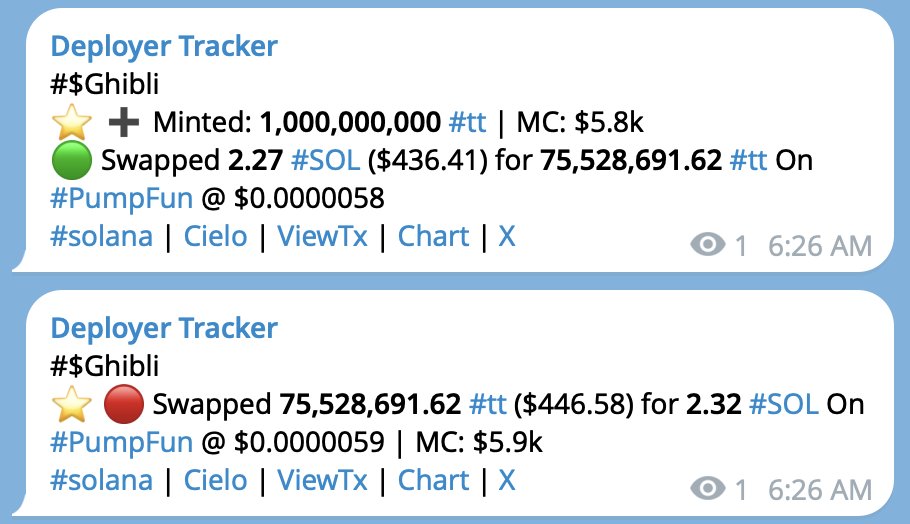Click the plus mint icon
This screenshot has width=910, height=524.
[x=122, y=123]
